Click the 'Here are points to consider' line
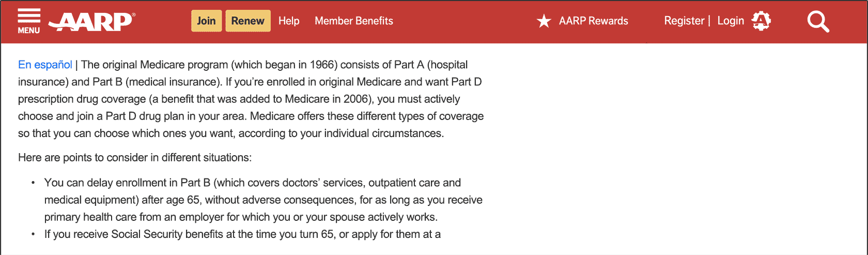This screenshot has width=868, height=255. tap(135, 157)
